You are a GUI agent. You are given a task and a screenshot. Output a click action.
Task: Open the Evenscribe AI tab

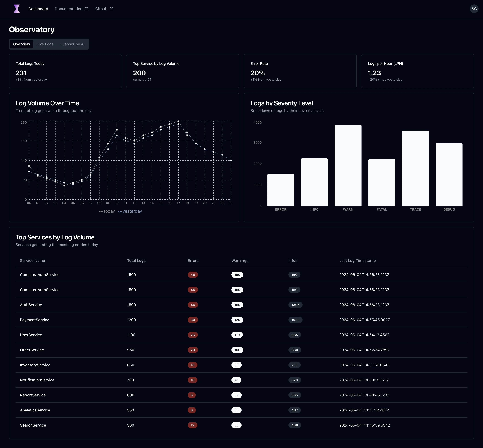[72, 44]
